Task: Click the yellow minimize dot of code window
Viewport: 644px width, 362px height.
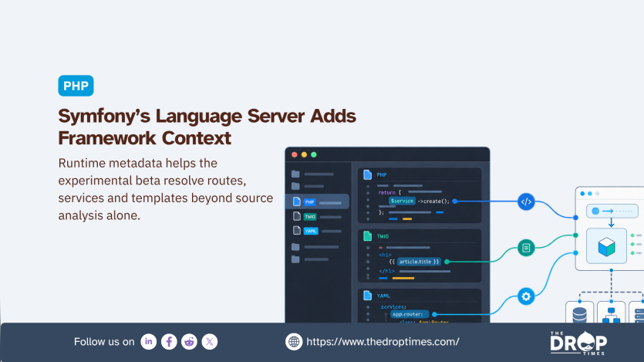Action: click(x=305, y=154)
